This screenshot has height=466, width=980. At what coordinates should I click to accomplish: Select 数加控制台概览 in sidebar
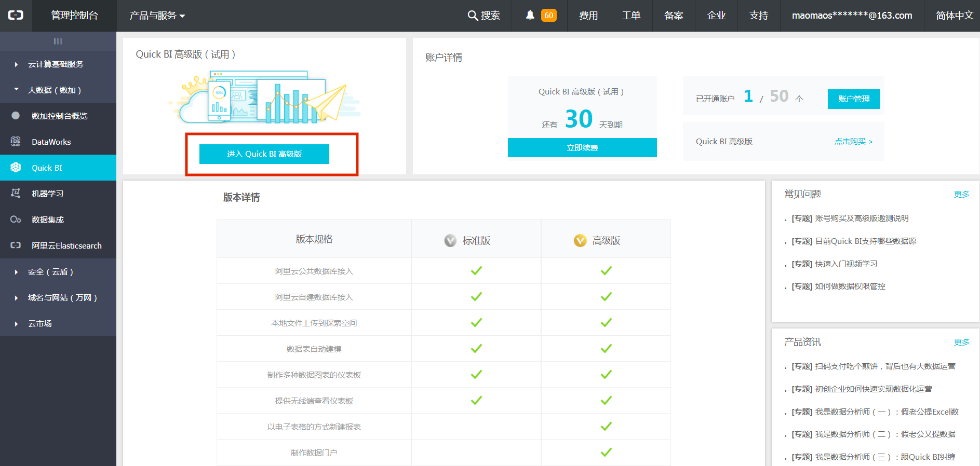click(x=58, y=116)
